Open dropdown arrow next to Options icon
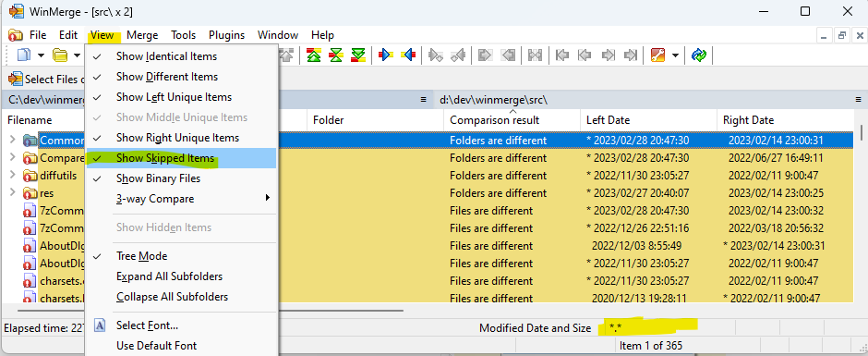The image size is (868, 356). (x=675, y=55)
